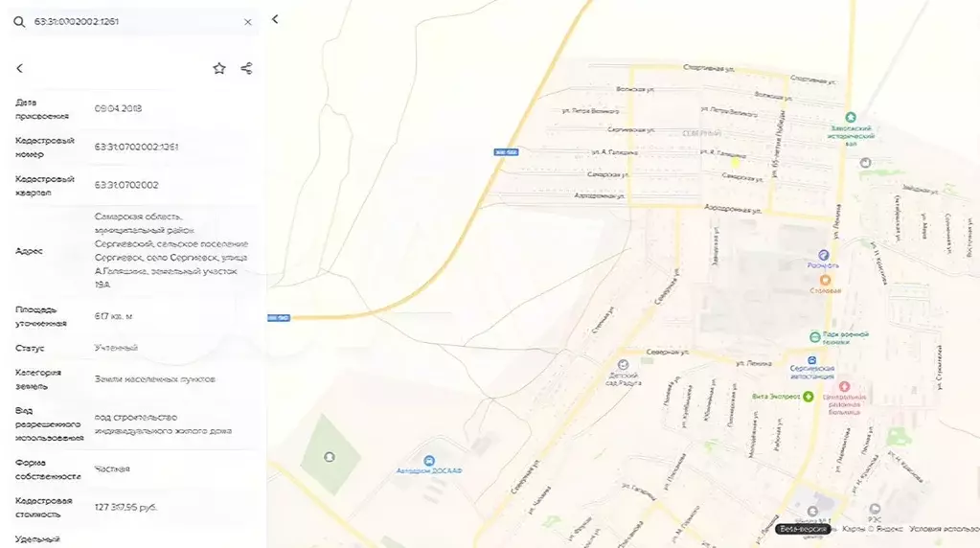Viewport: 980px width, 548px height.
Task: Open the Яндекс maps attribution link
Action: click(x=873, y=529)
